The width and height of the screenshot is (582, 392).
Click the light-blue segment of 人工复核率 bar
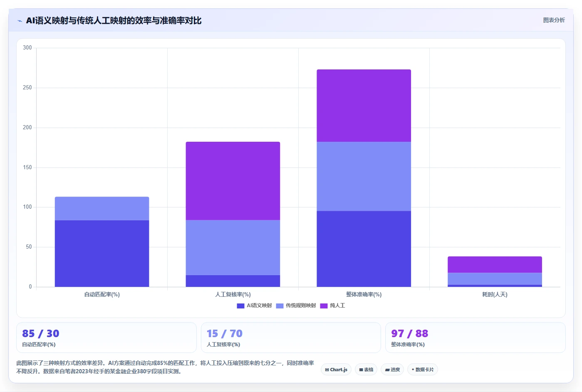(233, 247)
